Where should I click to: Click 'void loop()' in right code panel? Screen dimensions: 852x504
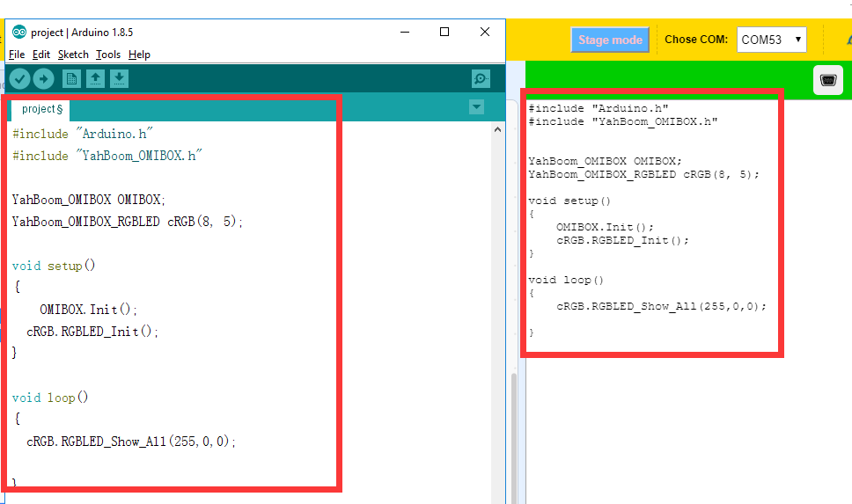[566, 281]
